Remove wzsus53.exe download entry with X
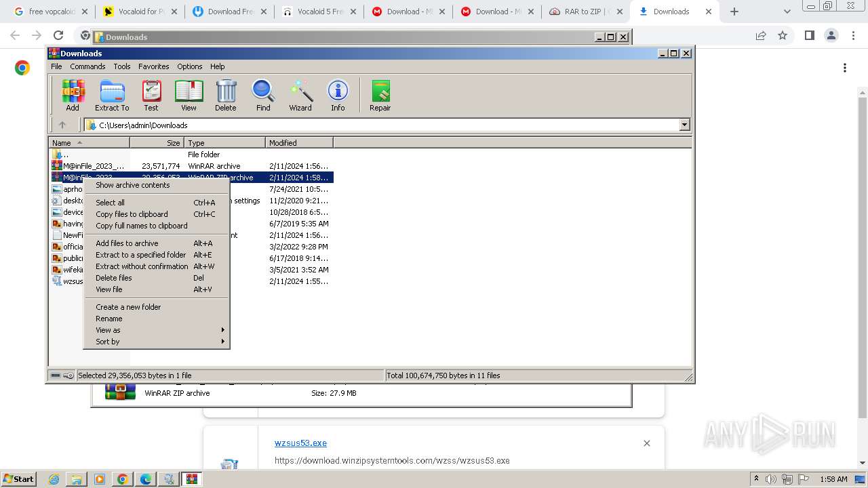868x488 pixels. 647,443
